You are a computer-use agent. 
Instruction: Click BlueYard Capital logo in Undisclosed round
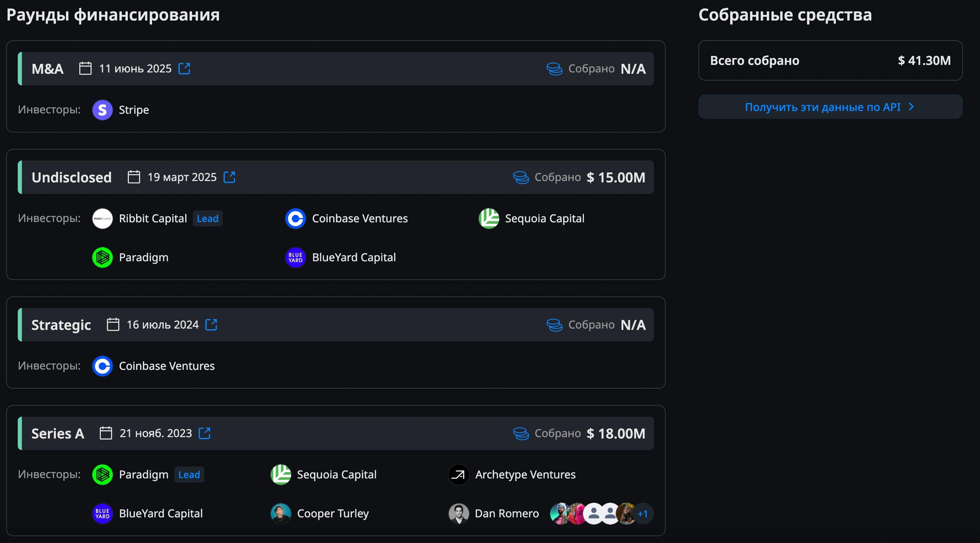coord(296,258)
